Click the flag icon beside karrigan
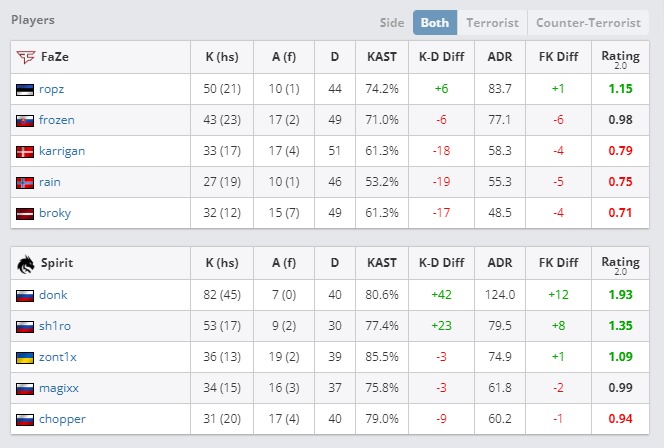This screenshot has height=448, width=664. click(x=25, y=151)
